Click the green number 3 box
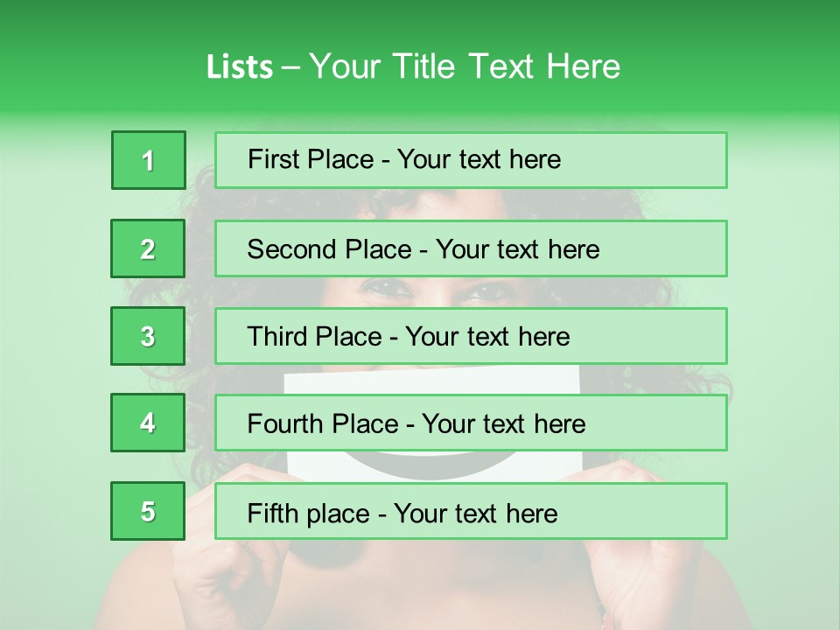 pos(148,336)
